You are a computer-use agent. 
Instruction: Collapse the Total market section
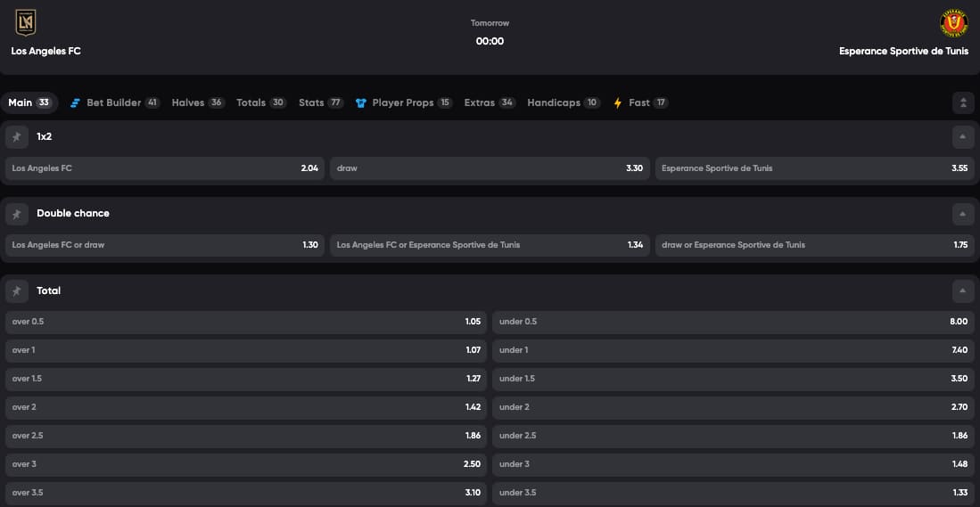963,291
